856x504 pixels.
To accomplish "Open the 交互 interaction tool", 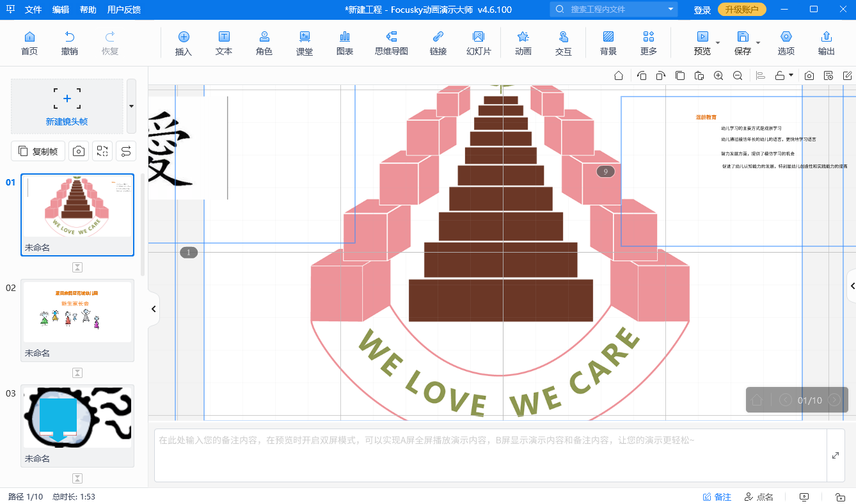I will (x=564, y=43).
